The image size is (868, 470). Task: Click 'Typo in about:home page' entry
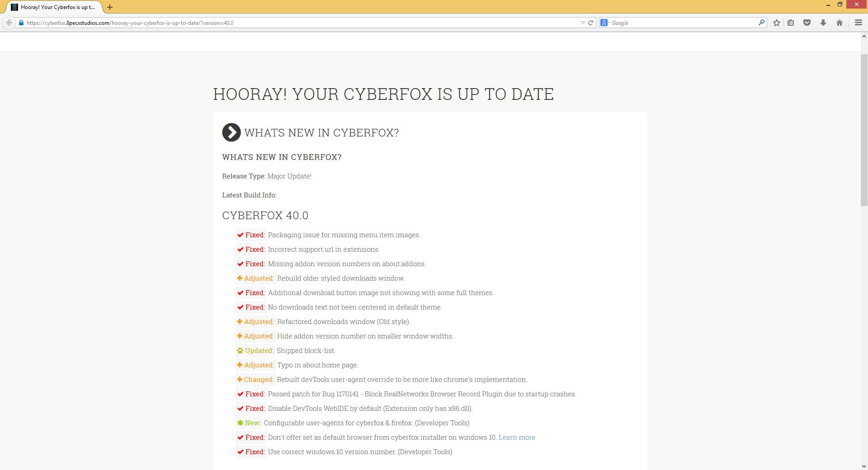(x=317, y=365)
